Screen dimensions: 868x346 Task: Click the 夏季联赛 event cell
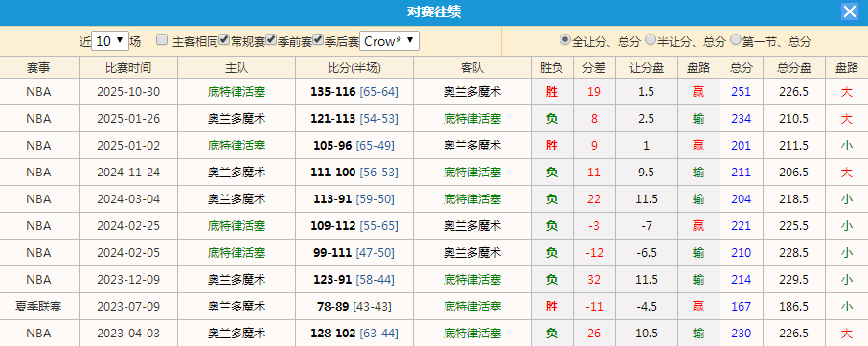[x=38, y=306]
